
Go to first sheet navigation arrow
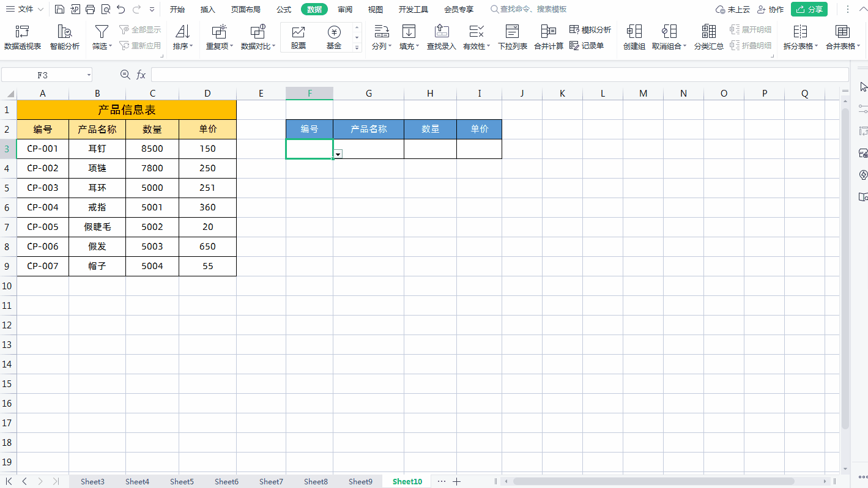9,481
